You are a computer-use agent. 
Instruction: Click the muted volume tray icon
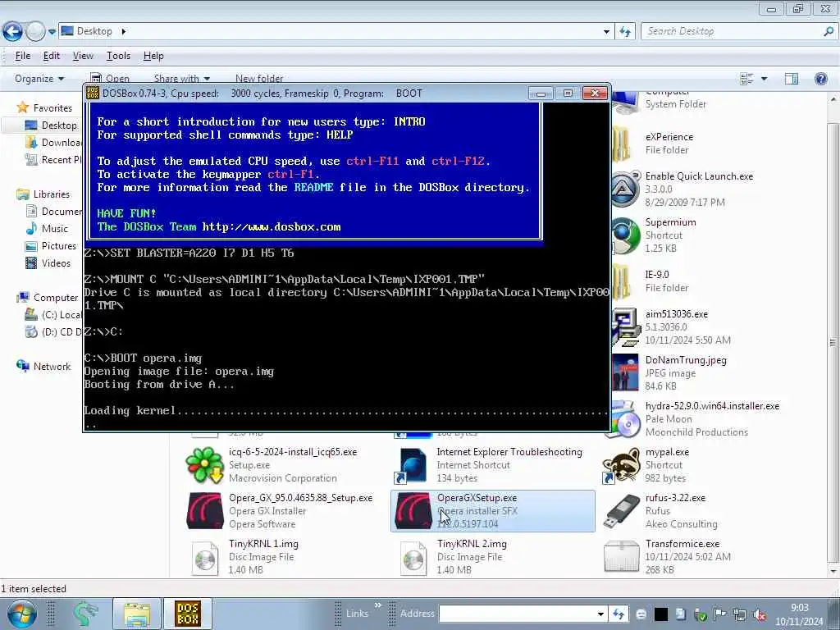[759, 614]
